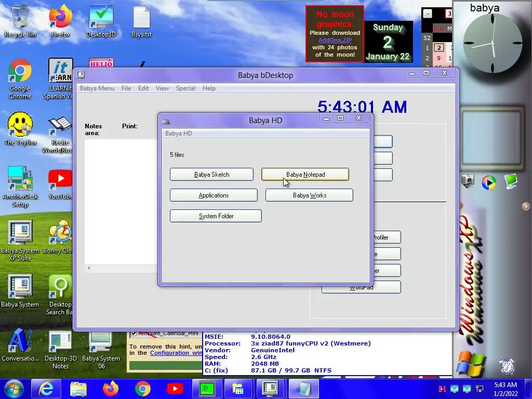Launch Firefox from the desktop shortcut
The width and height of the screenshot is (532, 399).
pos(60,21)
